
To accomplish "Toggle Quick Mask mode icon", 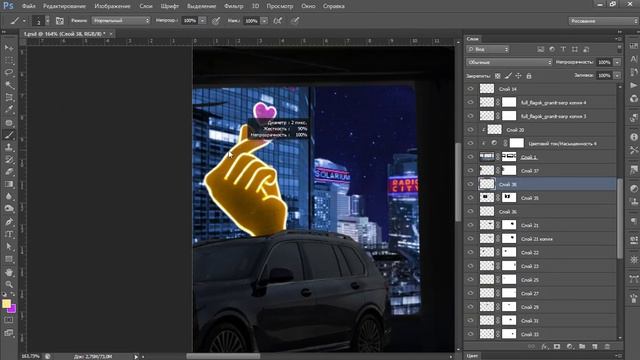I will (9, 320).
